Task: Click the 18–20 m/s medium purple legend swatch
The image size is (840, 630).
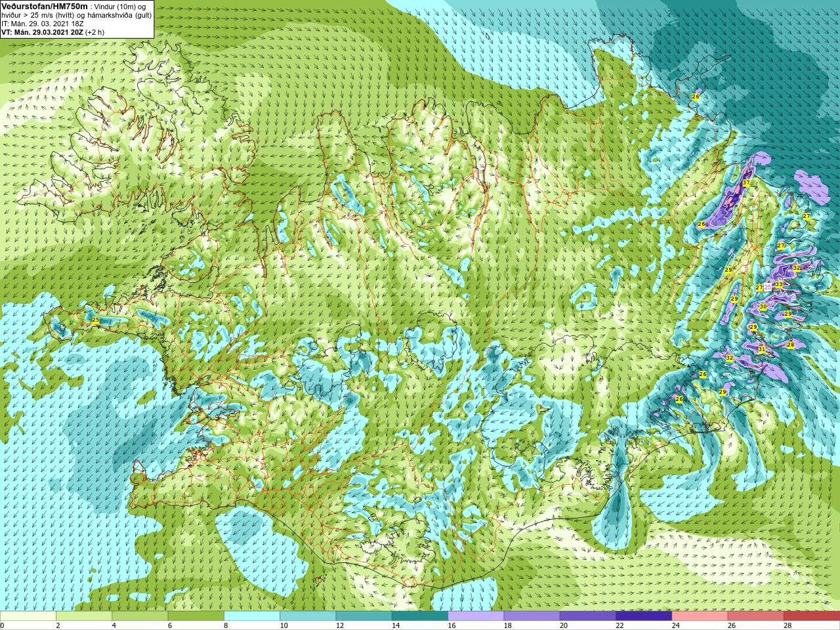Action: coord(532,616)
